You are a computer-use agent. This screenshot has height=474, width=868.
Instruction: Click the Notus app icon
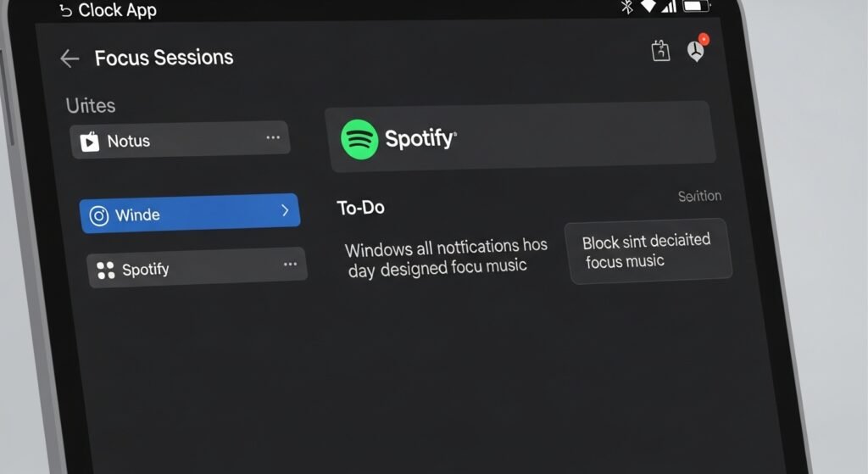click(90, 142)
